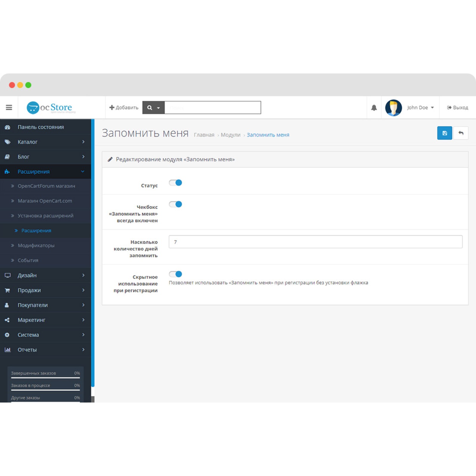The width and height of the screenshot is (476, 476).
Task: Click cart icon beside Продажи
Action: (x=7, y=290)
